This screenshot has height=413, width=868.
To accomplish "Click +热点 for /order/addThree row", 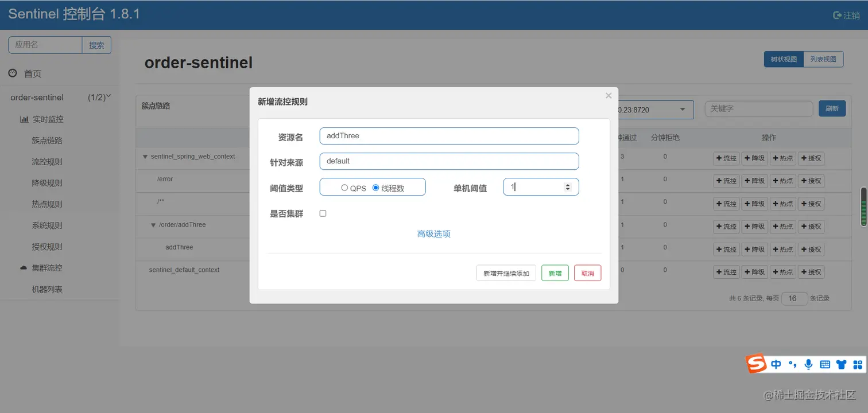I will 782,227.
